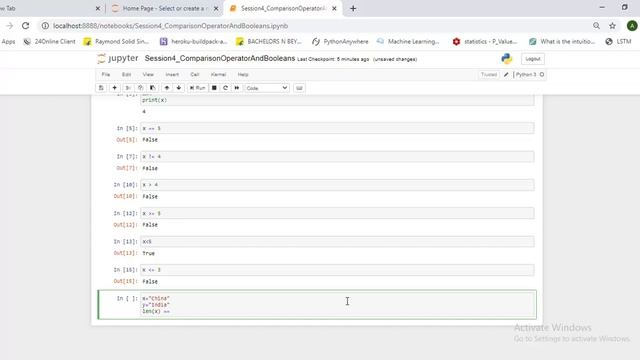Click the Logout button
The width and height of the screenshot is (640, 360).
533,59
